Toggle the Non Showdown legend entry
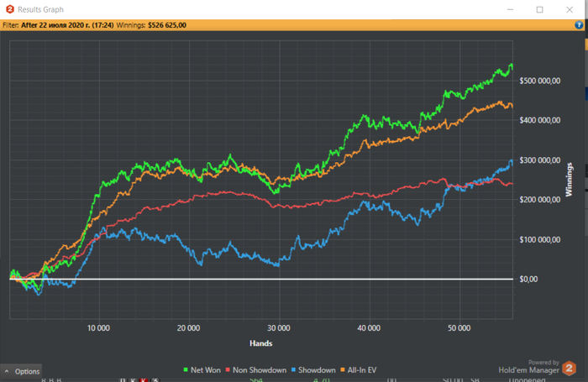Image resolution: width=588 pixels, height=382 pixels. click(x=256, y=370)
